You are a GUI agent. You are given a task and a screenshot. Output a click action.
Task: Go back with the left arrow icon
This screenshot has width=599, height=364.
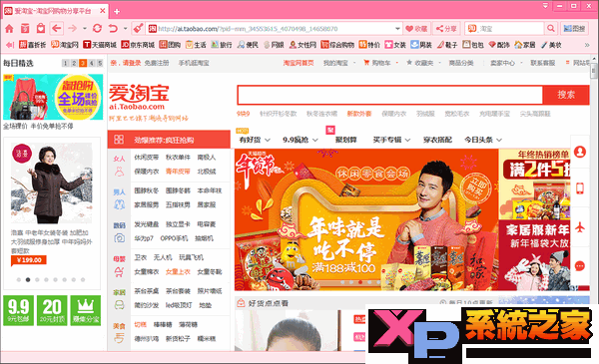57,29
